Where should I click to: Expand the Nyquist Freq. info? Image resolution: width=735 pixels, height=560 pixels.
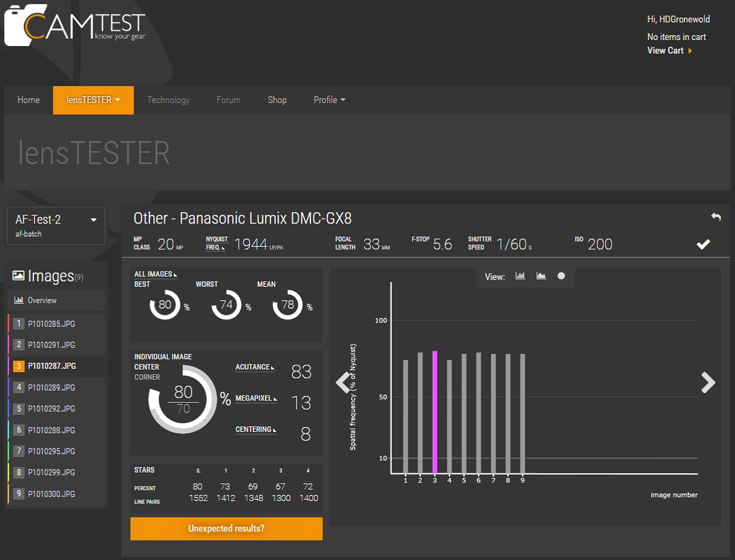217,243
